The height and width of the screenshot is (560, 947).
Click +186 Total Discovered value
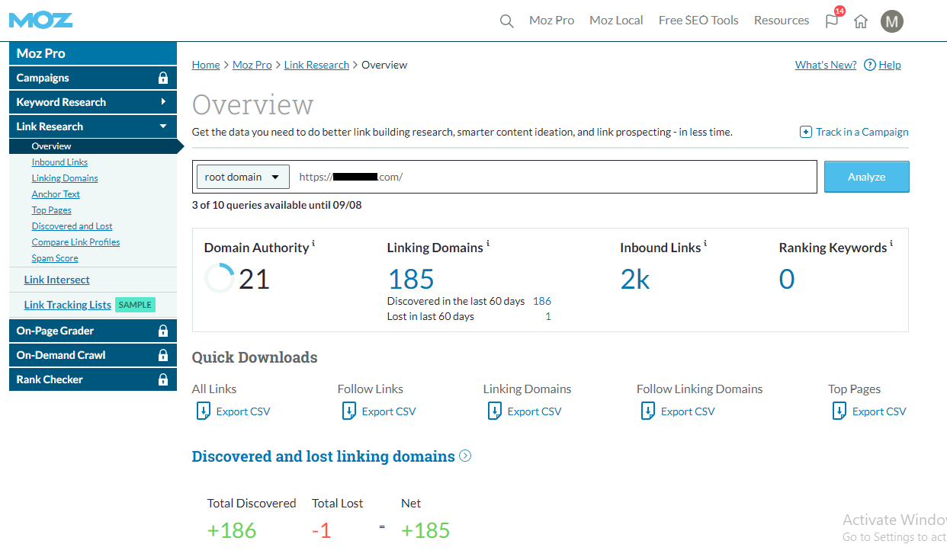point(232,530)
